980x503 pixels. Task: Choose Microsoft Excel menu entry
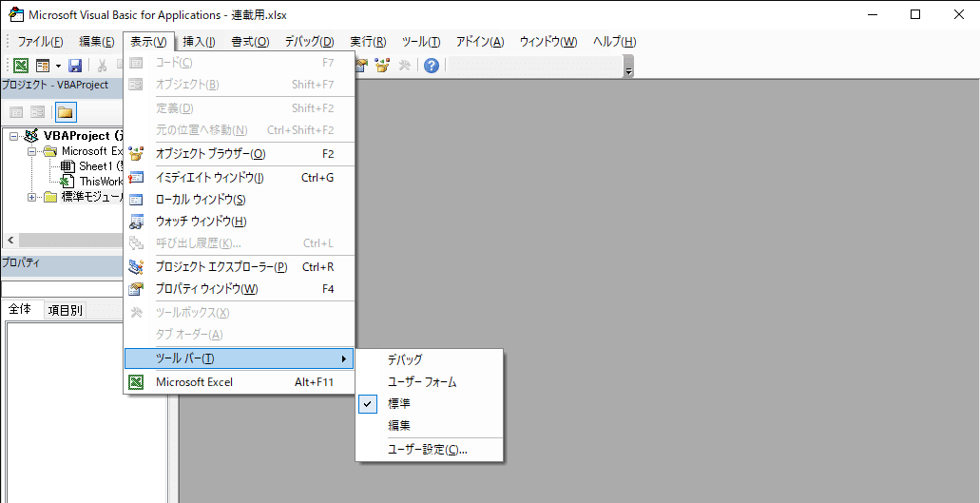pos(240,382)
